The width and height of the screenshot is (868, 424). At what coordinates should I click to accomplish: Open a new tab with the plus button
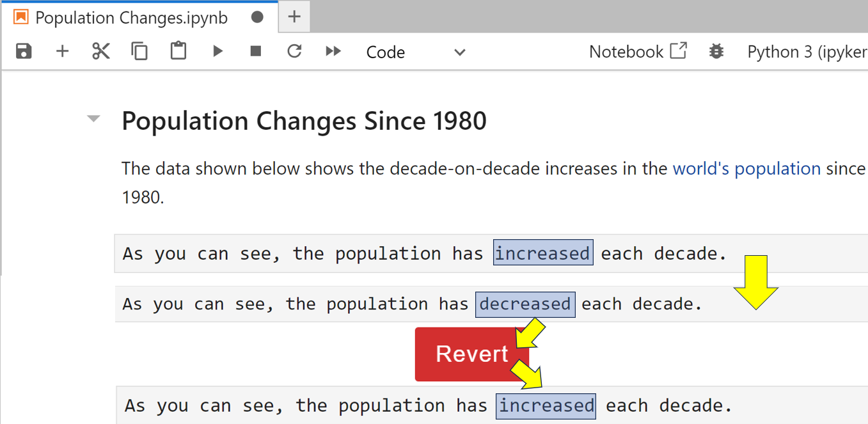coord(294,16)
